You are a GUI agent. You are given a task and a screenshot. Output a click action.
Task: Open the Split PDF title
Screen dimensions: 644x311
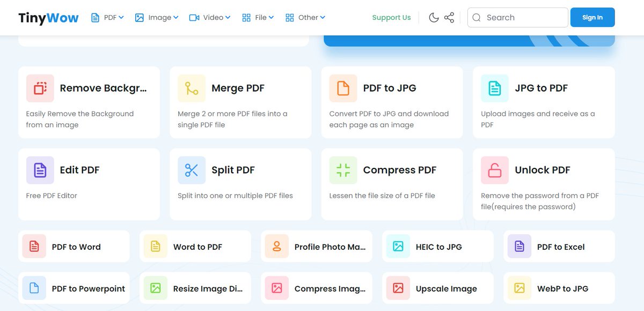pyautogui.click(x=233, y=170)
